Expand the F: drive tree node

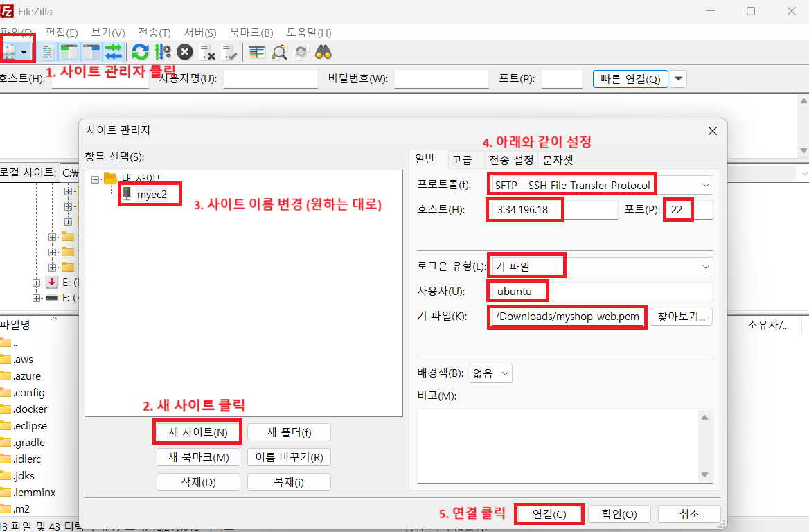(36, 298)
